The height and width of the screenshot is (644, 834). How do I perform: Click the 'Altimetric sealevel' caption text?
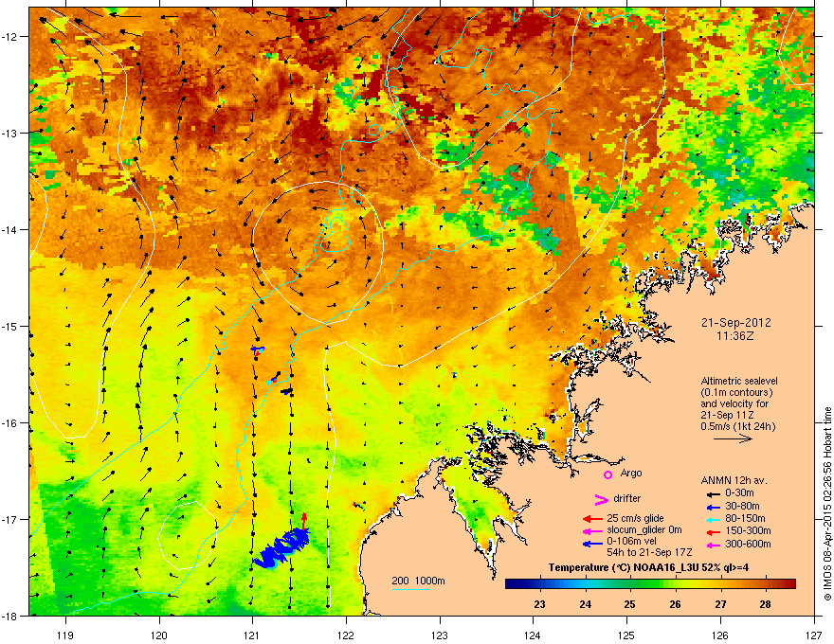coord(739,381)
